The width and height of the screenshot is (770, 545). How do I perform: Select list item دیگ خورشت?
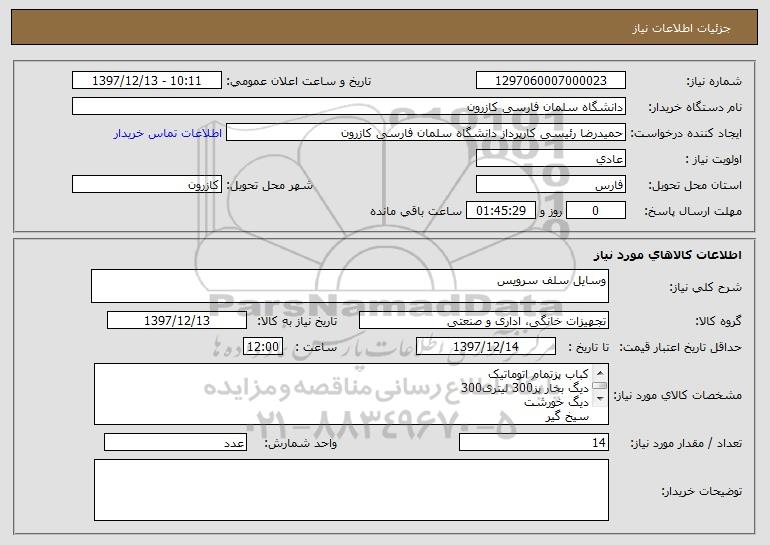(556, 403)
